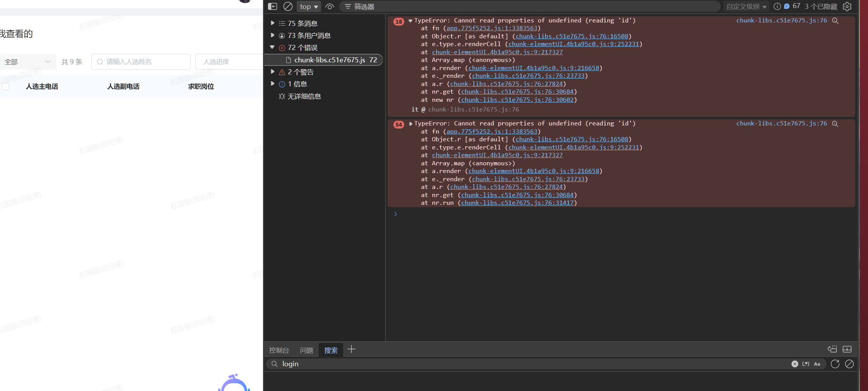Refresh the search results
Viewport: 868px width, 391px height.
click(835, 364)
